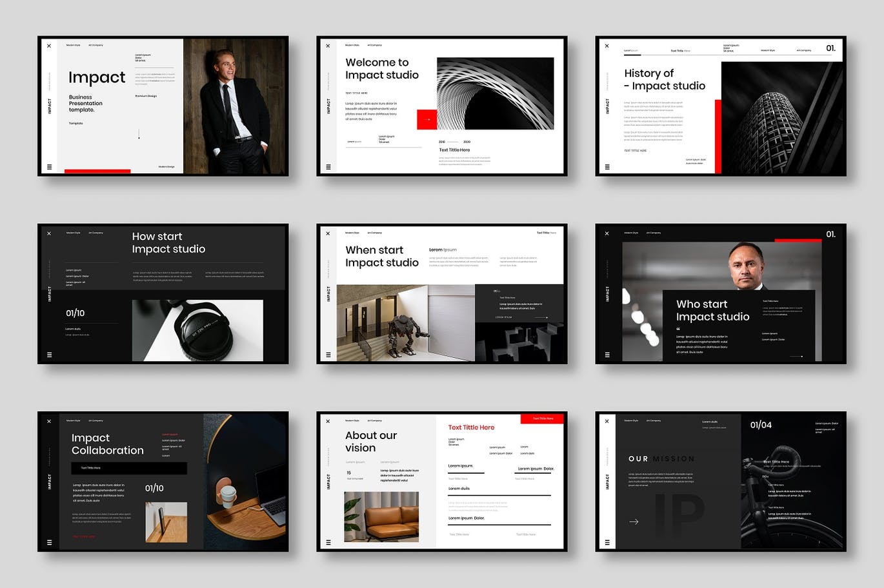The width and height of the screenshot is (884, 588).
Task: Click the right arrow on the Our Mission slide
Action: tap(634, 522)
